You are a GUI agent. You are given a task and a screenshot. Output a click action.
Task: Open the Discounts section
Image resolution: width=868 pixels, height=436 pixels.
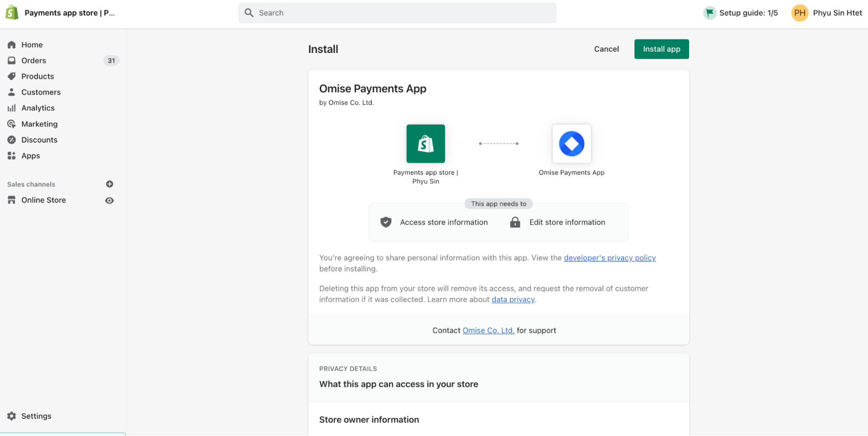[39, 140]
